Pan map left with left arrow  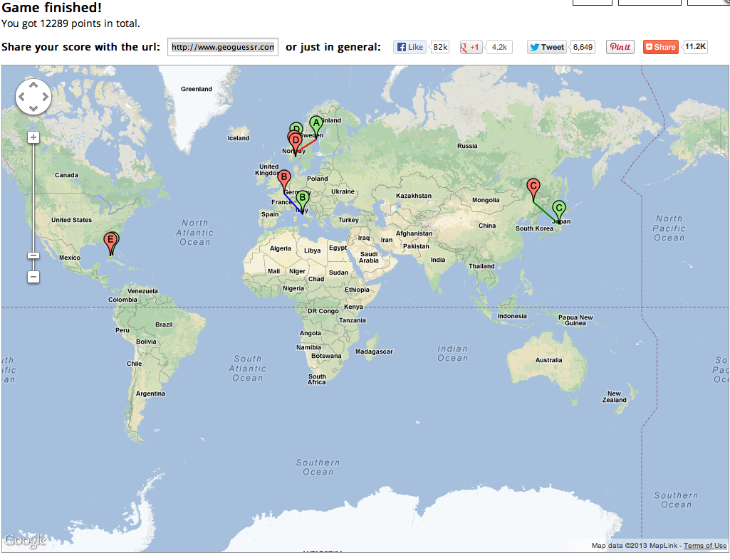[21, 97]
